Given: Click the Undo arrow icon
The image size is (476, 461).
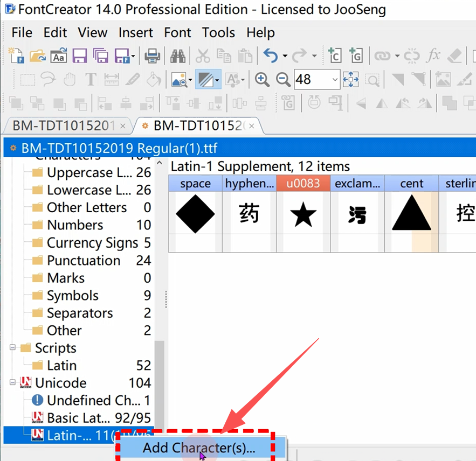Looking at the screenshot, I should tap(271, 56).
